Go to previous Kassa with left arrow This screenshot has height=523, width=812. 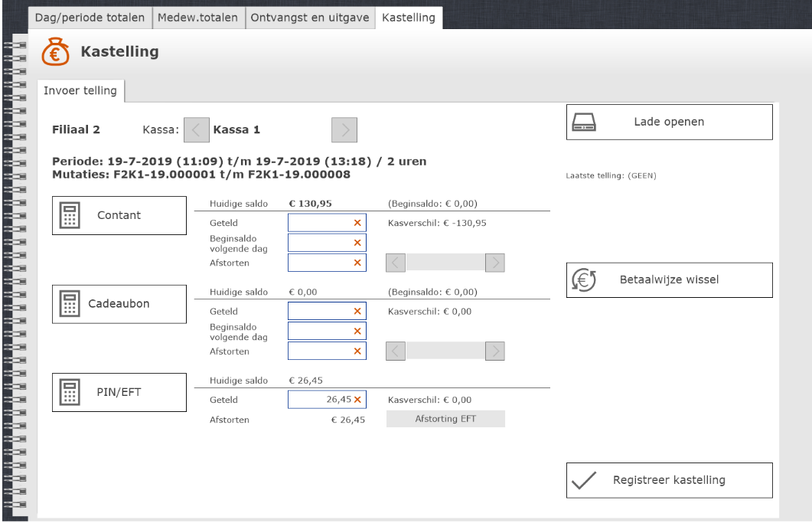pos(196,130)
